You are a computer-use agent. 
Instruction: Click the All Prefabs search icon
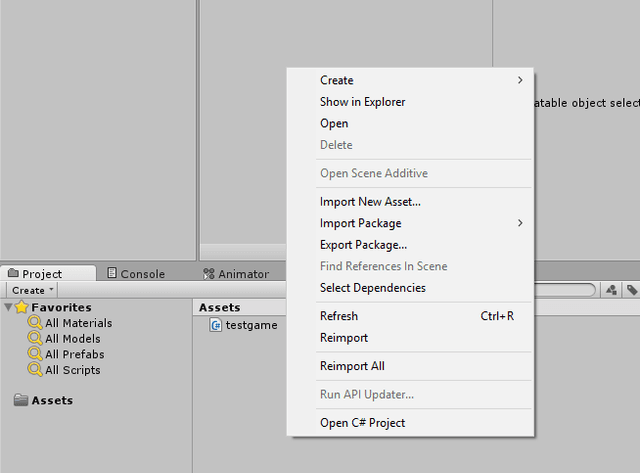click(x=35, y=354)
